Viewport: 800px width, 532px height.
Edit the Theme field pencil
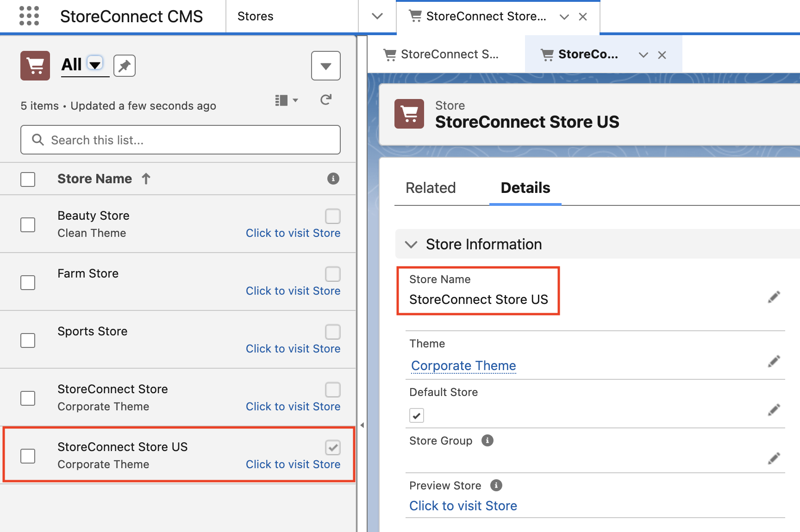pos(774,361)
